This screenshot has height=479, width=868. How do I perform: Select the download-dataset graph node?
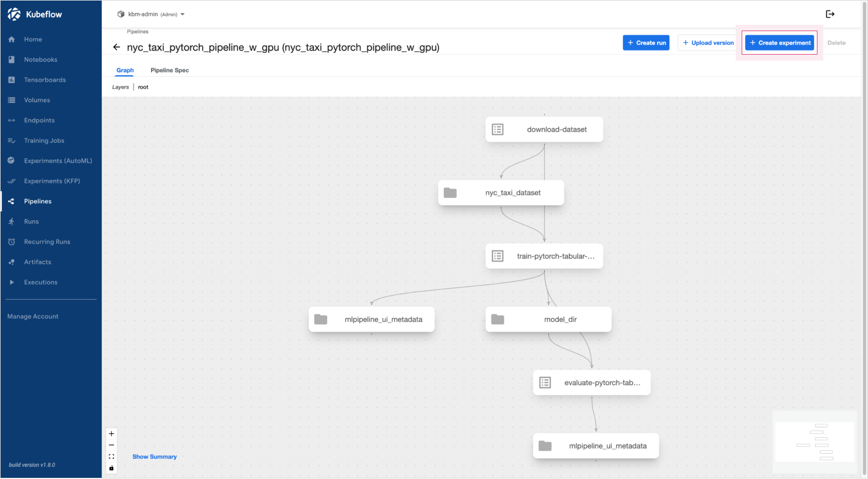click(x=544, y=129)
